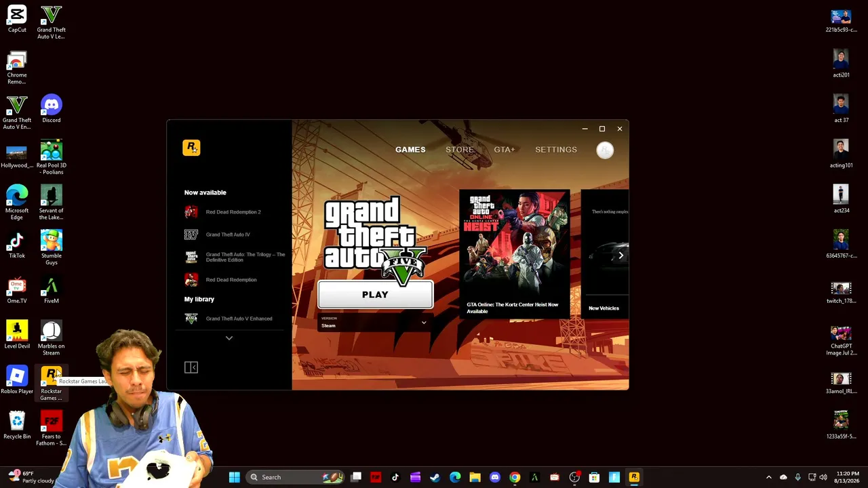Open Level Devil desktop shortcut
Viewport: 868px width, 488px height.
(x=17, y=335)
